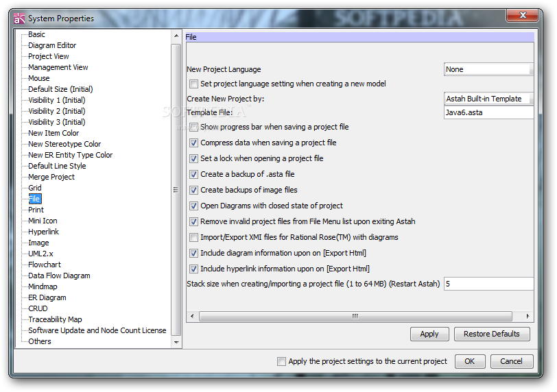Toggle Include diagram information upon Export Html

click(193, 254)
